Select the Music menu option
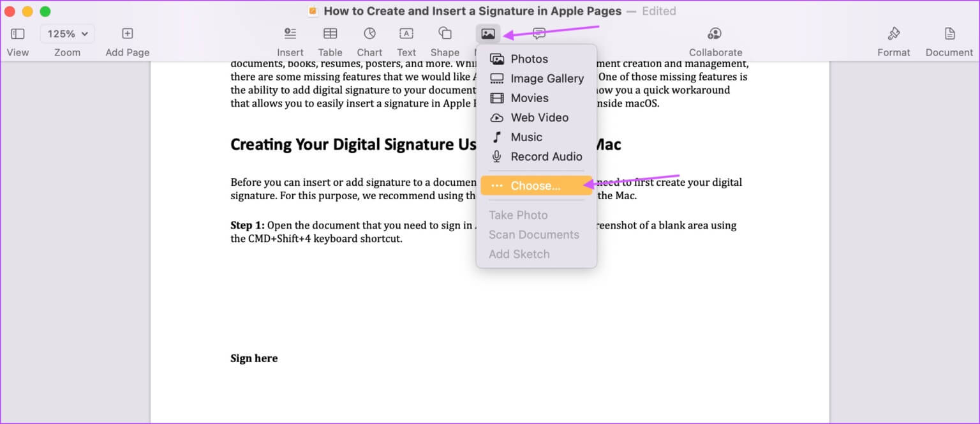The width and height of the screenshot is (980, 424). click(526, 137)
